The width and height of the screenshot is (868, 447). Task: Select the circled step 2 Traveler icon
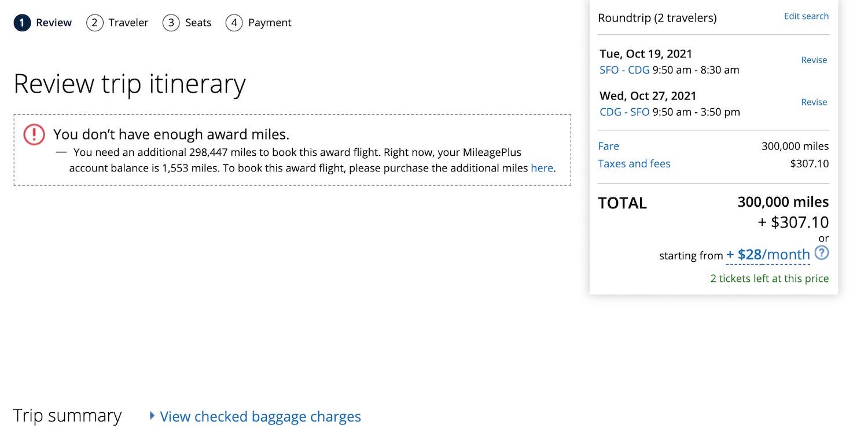coord(94,23)
